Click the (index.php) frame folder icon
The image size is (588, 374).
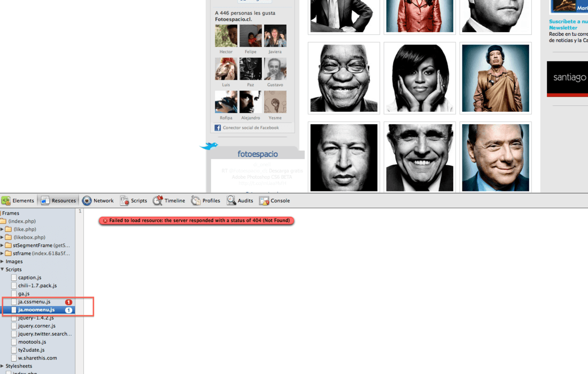3,221
